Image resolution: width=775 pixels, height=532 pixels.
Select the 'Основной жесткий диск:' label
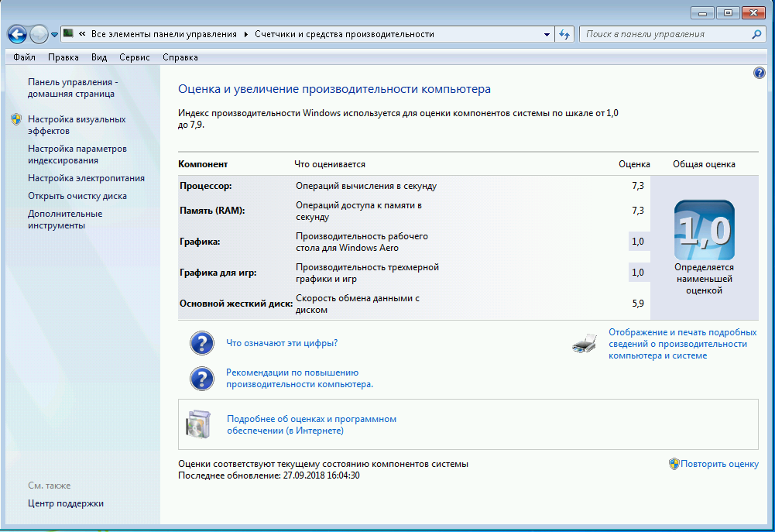pos(236,304)
